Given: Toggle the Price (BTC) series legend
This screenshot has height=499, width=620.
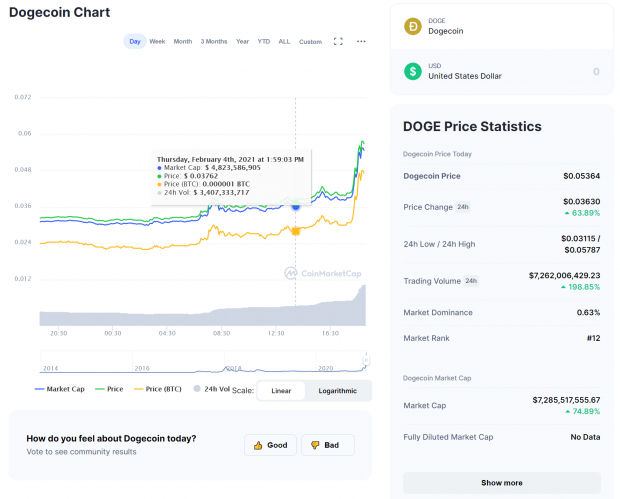Looking at the screenshot, I should click(158, 389).
